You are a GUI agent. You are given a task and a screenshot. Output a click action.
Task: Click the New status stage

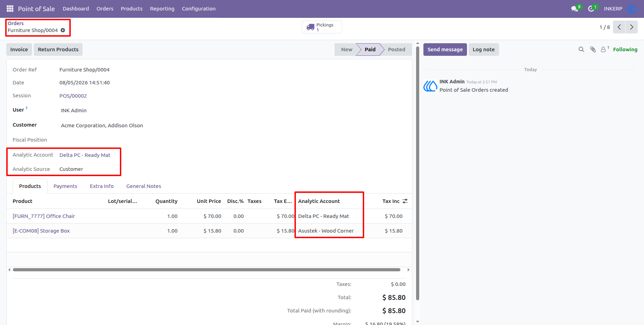click(x=346, y=50)
